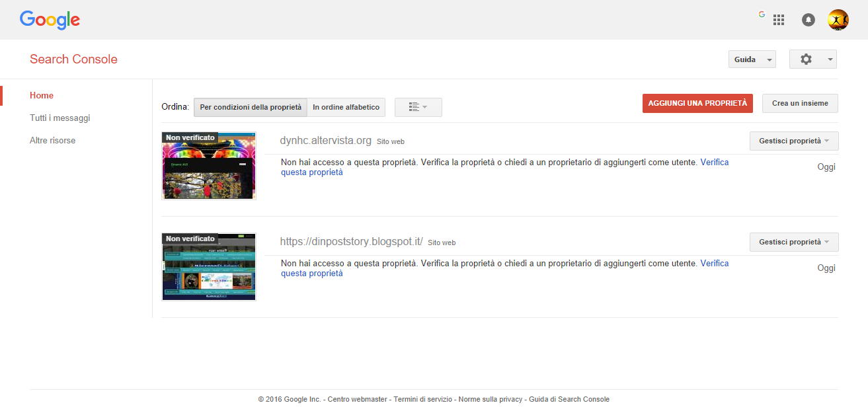This screenshot has width=868, height=407.
Task: Sort properties In ordine alfabetico
Action: (x=346, y=107)
